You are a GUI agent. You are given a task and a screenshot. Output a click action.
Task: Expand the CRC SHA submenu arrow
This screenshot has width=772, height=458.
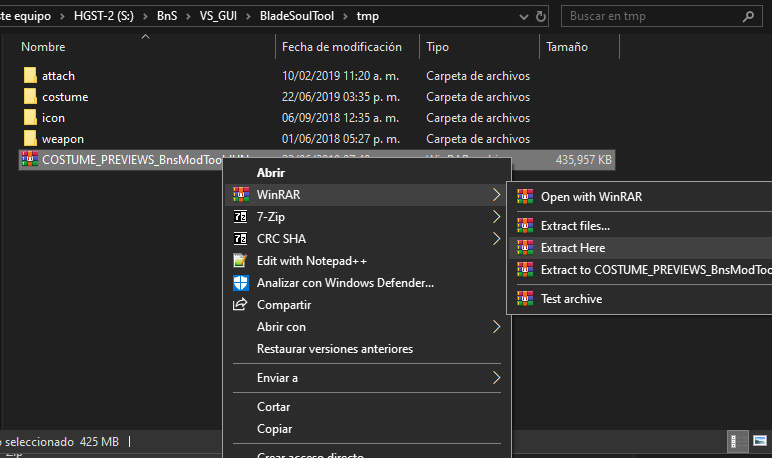click(496, 239)
